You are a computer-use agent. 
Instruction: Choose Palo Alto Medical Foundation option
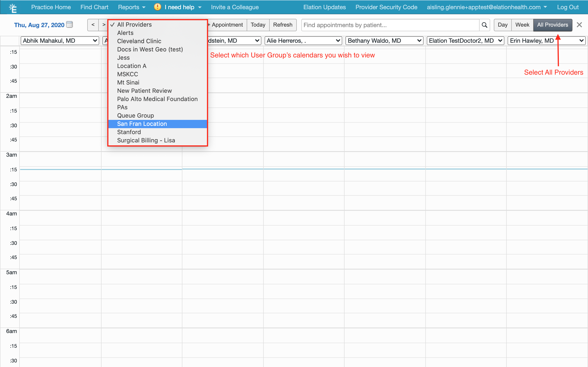pyautogui.click(x=157, y=99)
